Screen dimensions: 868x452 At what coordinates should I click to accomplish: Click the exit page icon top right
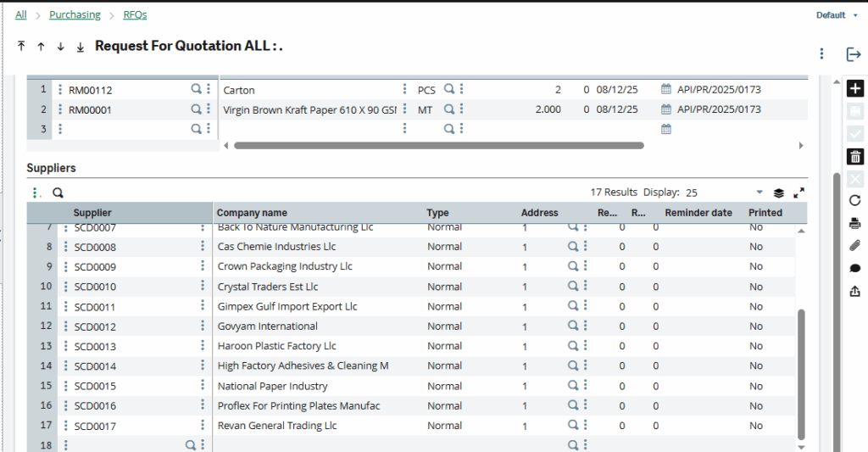854,54
